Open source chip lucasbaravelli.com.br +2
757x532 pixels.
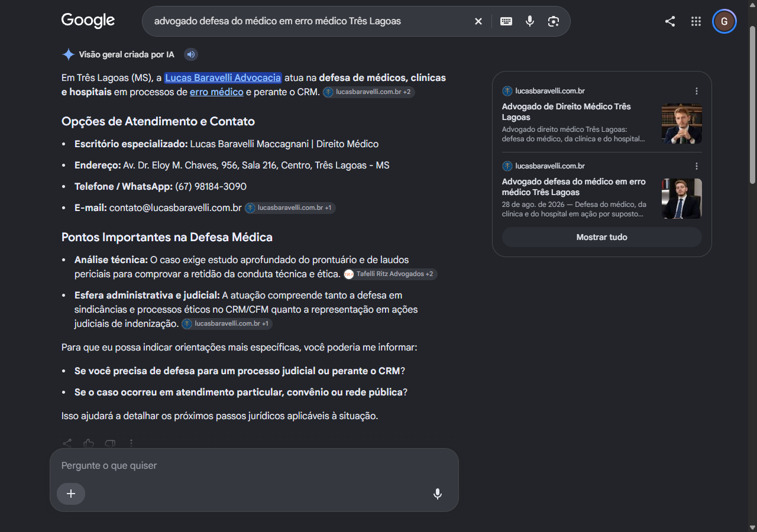point(369,92)
